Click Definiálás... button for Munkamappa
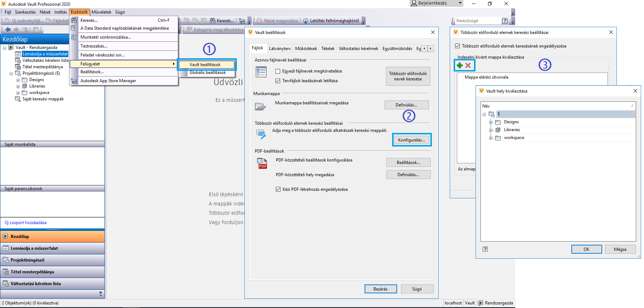Viewport: 644px width, 308px height. tap(406, 105)
